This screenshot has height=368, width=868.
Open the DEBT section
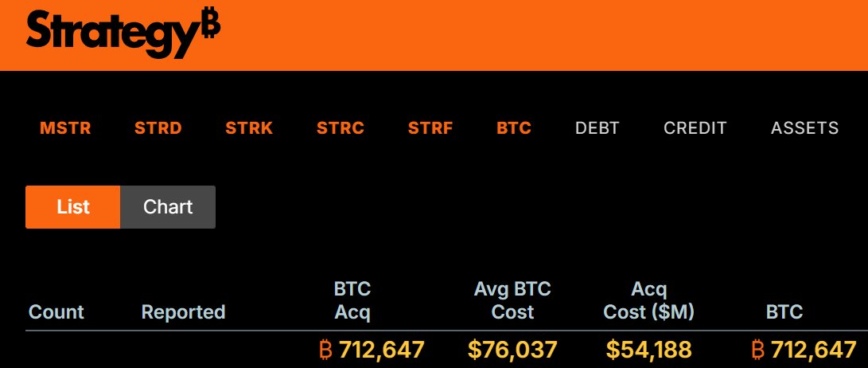coord(597,128)
